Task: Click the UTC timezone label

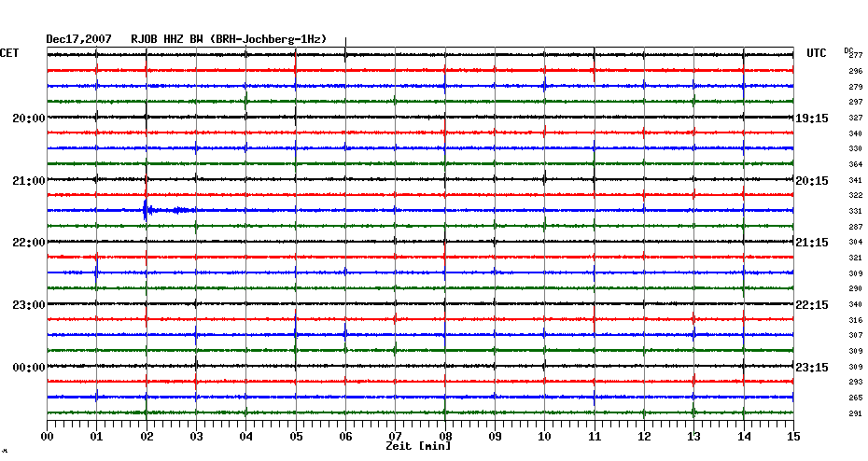Action: [x=816, y=53]
